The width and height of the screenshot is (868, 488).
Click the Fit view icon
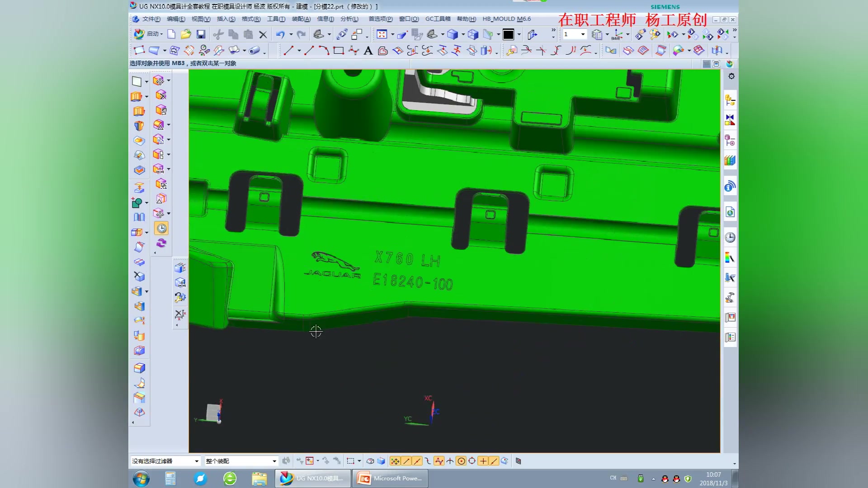(382, 34)
